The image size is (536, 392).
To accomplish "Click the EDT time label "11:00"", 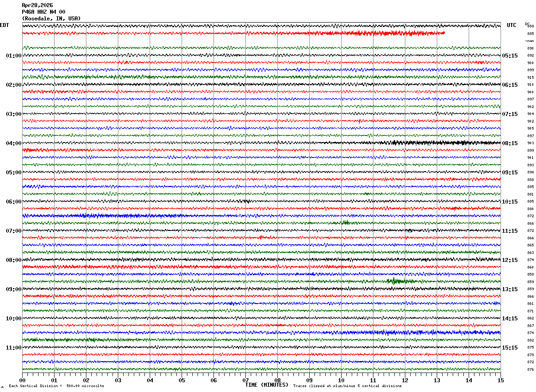I will click(x=14, y=348).
